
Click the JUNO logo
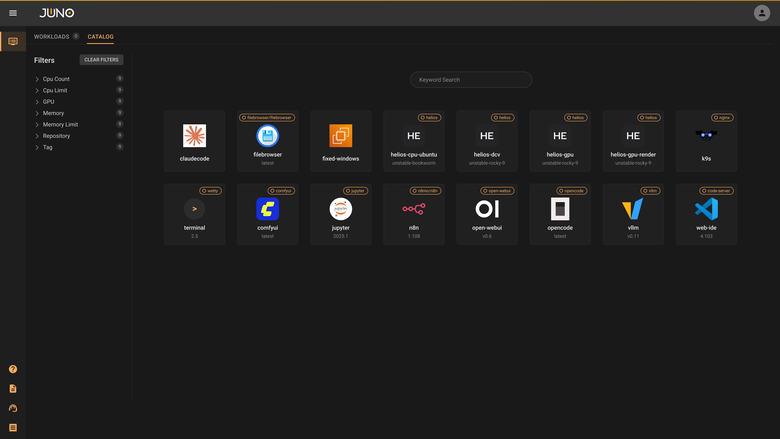click(x=57, y=13)
